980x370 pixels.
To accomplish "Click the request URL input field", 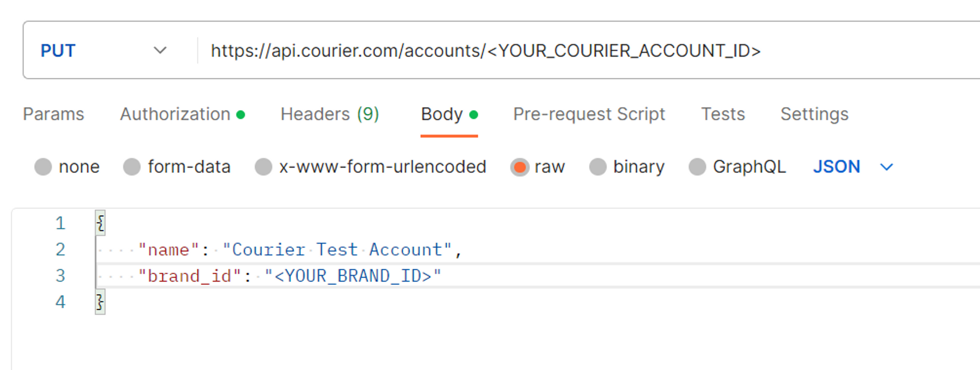I will 485,50.
